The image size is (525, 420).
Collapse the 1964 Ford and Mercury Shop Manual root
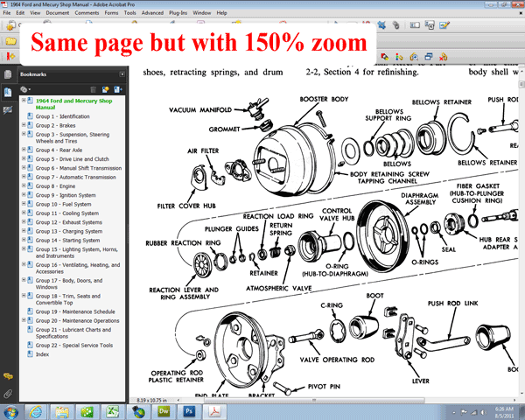point(24,100)
